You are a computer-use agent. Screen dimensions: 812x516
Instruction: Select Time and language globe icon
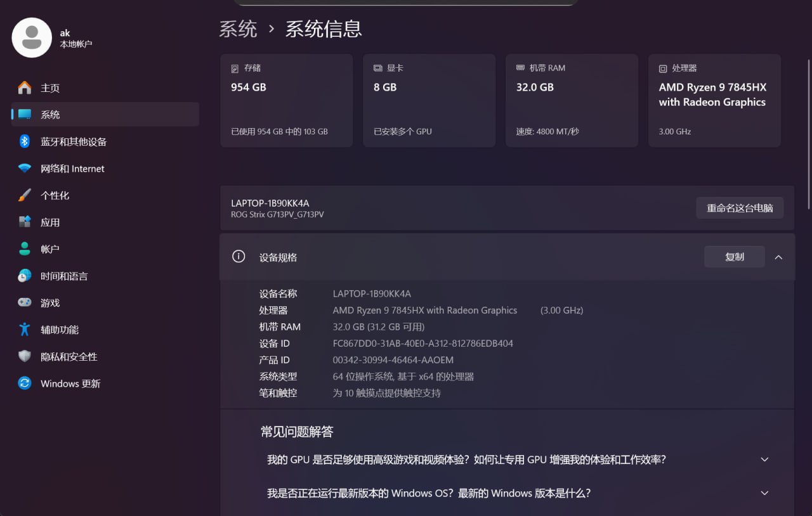(x=25, y=276)
